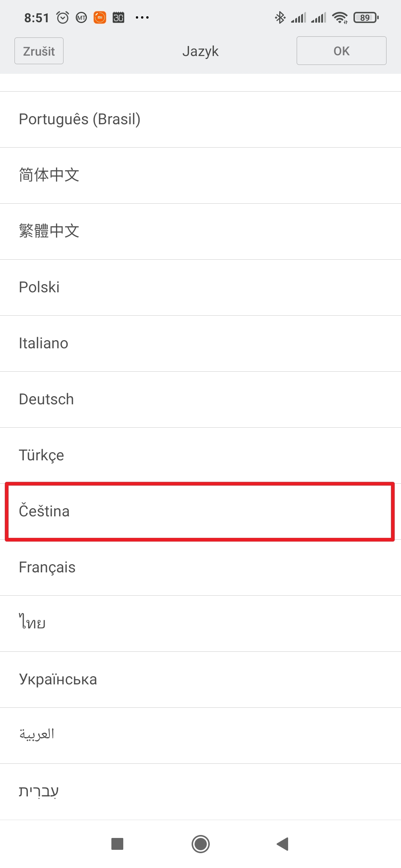
Task: Tap the Android back navigation triangle
Action: [283, 844]
